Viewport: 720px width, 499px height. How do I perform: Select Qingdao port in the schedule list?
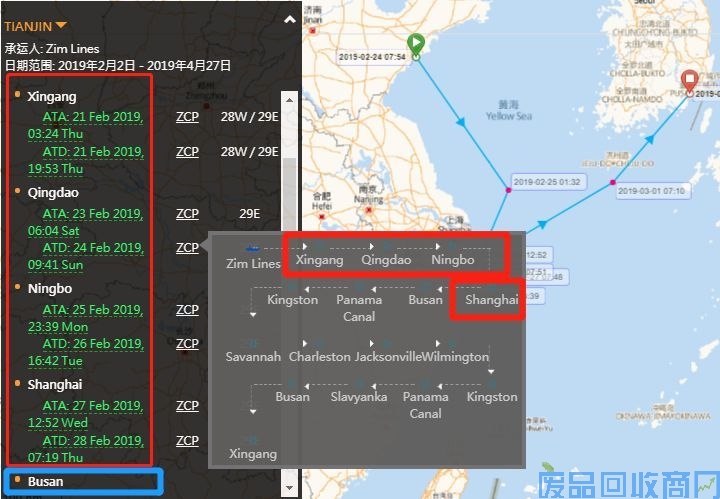53,192
